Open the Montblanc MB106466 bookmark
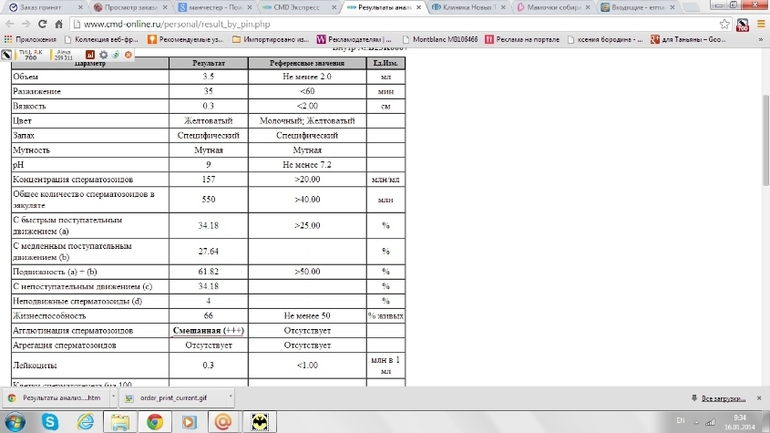 pyautogui.click(x=441, y=39)
